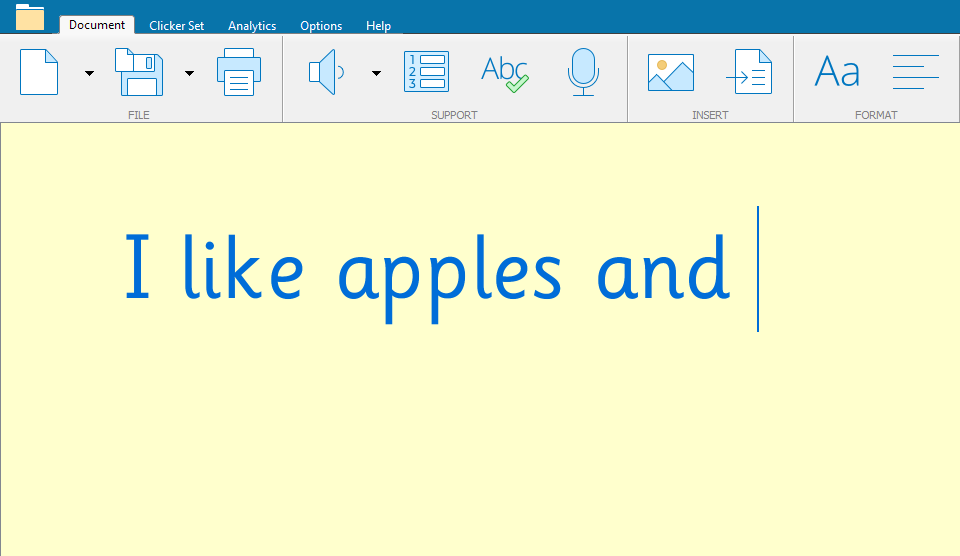Expand the dropdown arrow beside the speaker icon

pos(376,73)
